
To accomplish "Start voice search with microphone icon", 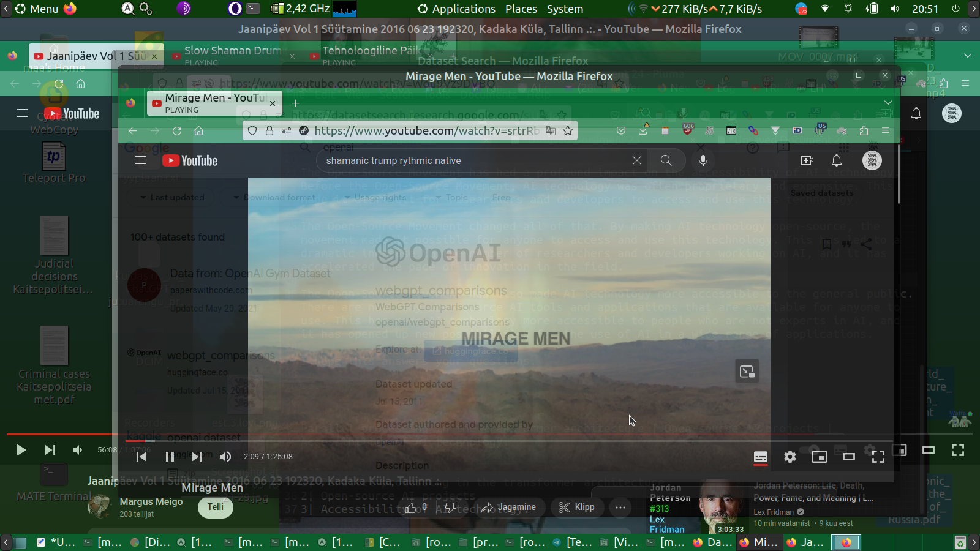I will 703,160.
